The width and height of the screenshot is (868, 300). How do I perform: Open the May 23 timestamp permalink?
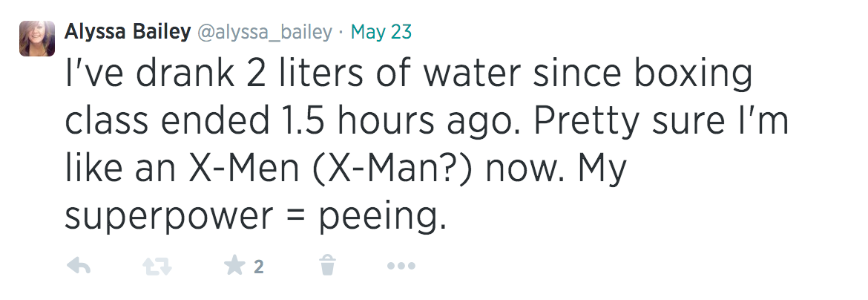[381, 32]
